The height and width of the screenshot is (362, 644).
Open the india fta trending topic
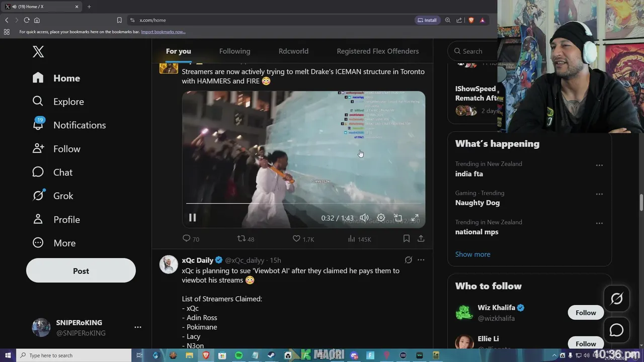[x=469, y=173]
